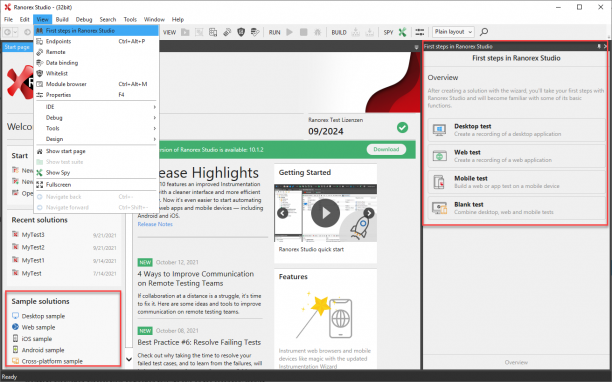Click the green license checkmark icon
Viewport: 612px width, 382px height.
click(402, 128)
